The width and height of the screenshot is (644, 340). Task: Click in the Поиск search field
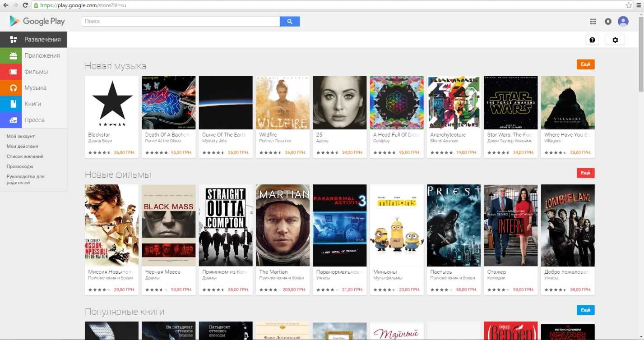tap(181, 21)
